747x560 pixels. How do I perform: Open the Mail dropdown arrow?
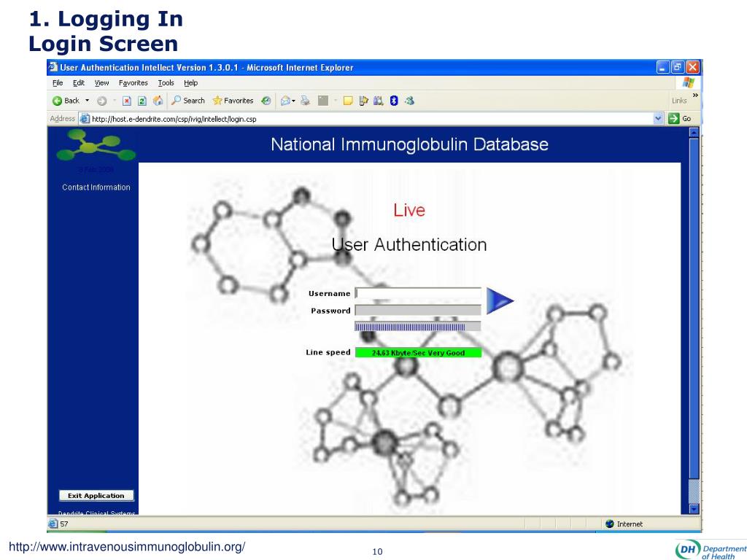(x=293, y=101)
